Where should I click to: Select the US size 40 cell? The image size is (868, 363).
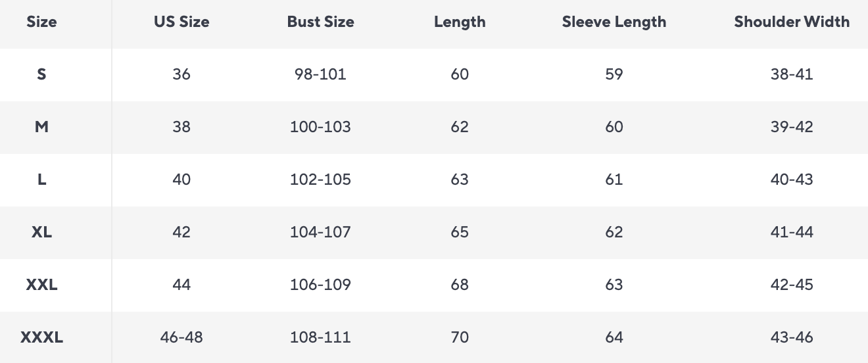pyautogui.click(x=181, y=180)
